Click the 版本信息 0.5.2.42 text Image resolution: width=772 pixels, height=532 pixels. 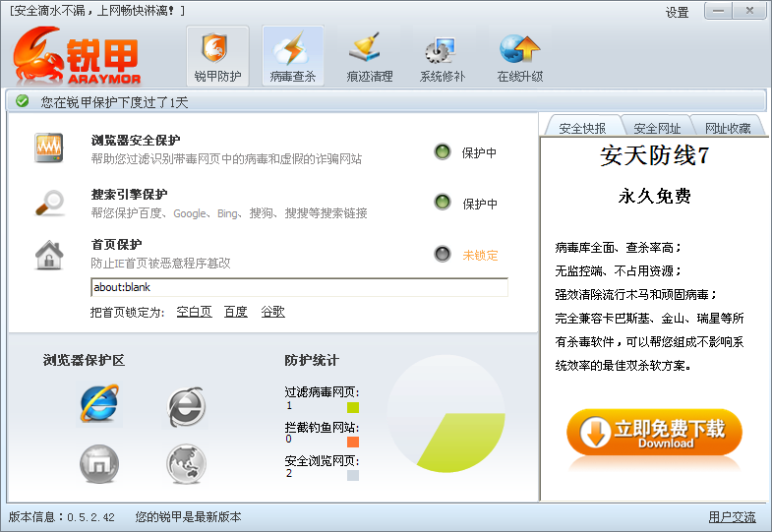pos(62,516)
